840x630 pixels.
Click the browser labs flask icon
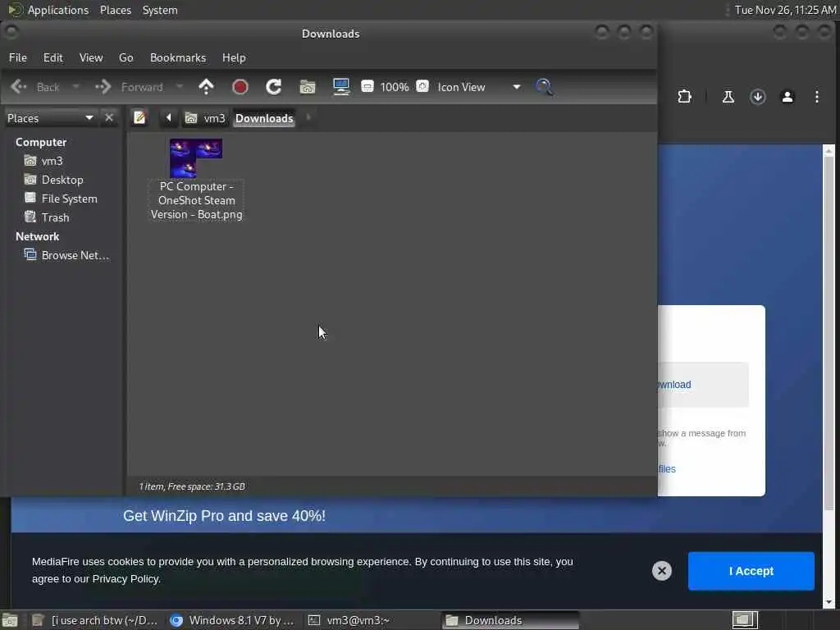point(728,97)
